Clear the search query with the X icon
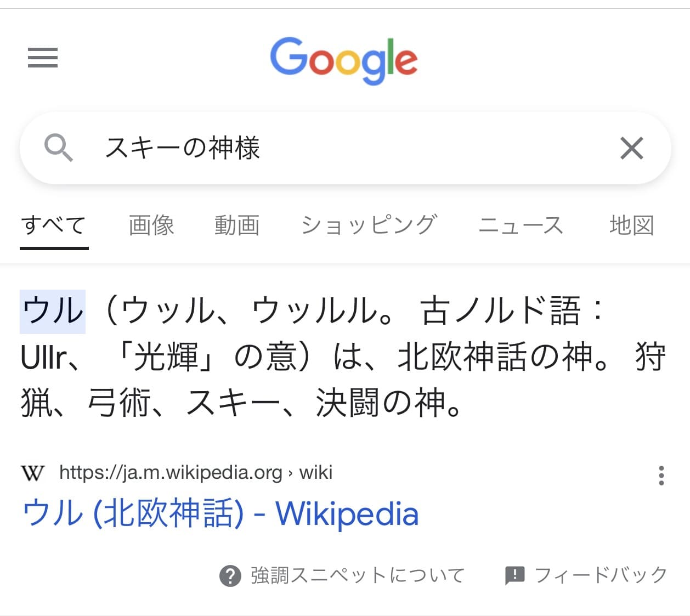 (631, 148)
